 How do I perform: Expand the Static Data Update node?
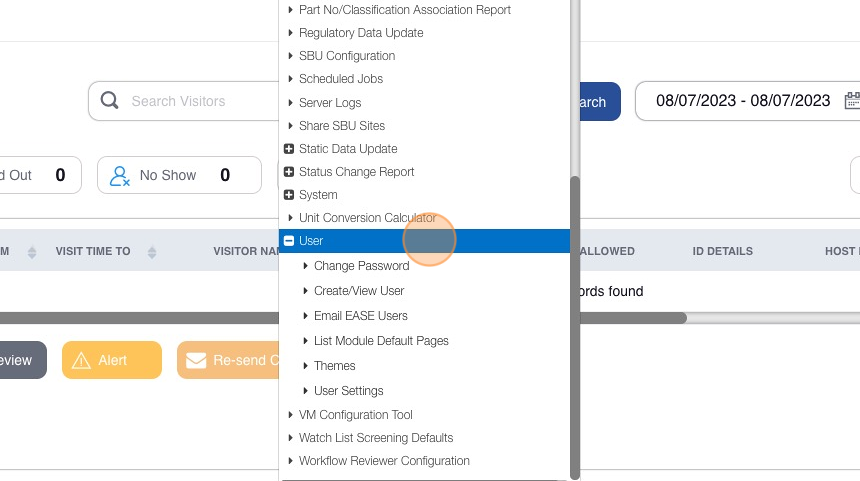(x=289, y=149)
